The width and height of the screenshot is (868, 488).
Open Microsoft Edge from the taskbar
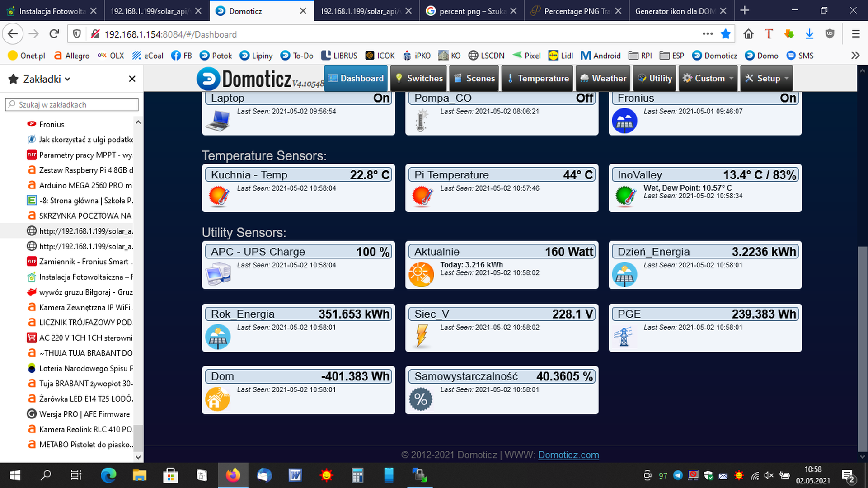click(x=108, y=475)
